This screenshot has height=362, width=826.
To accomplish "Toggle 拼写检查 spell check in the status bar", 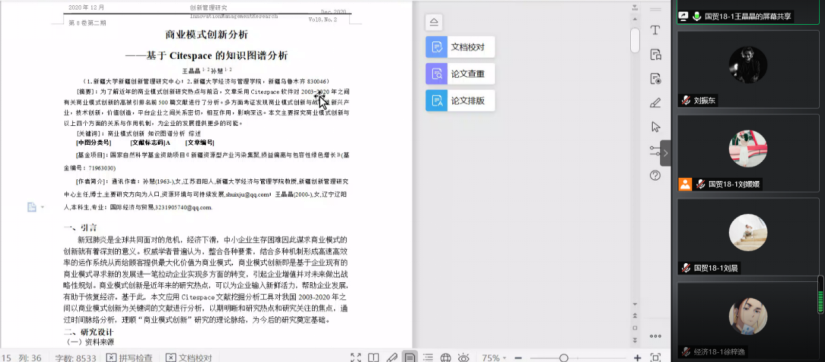I will (130, 358).
